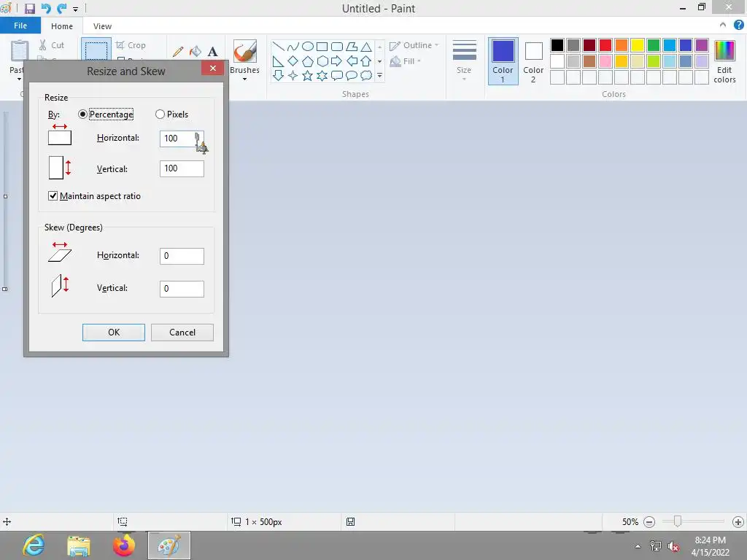
Task: Pick the black color swatch
Action: [x=557, y=45]
